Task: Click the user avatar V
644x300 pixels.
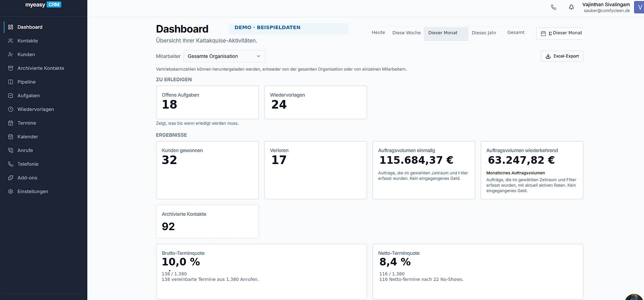Action: click(x=639, y=7)
